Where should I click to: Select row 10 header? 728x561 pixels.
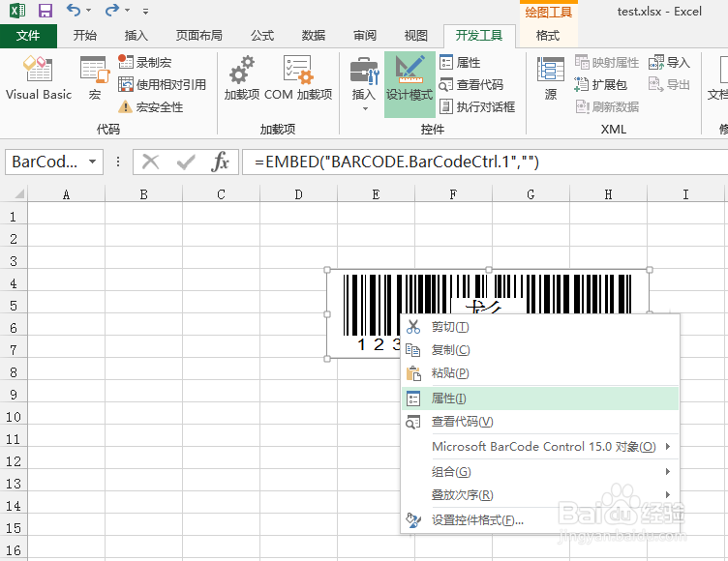click(x=14, y=417)
